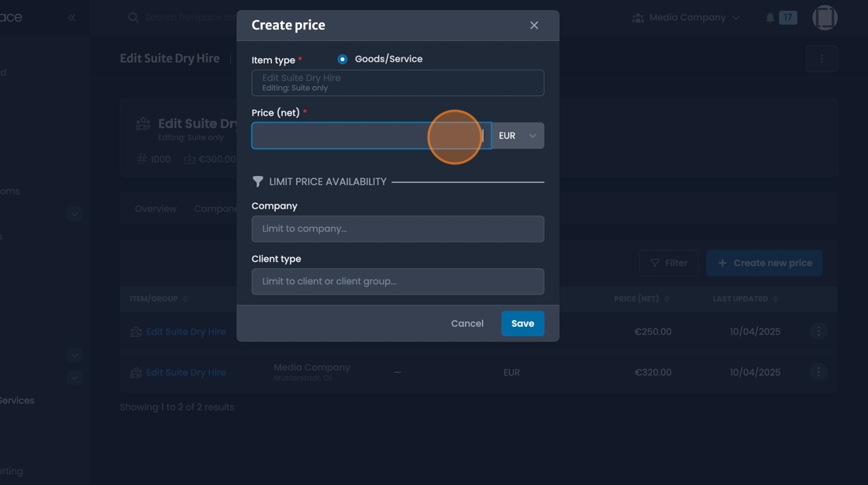868x485 pixels.
Task: Click the search magnifier icon in top bar
Action: point(133,17)
